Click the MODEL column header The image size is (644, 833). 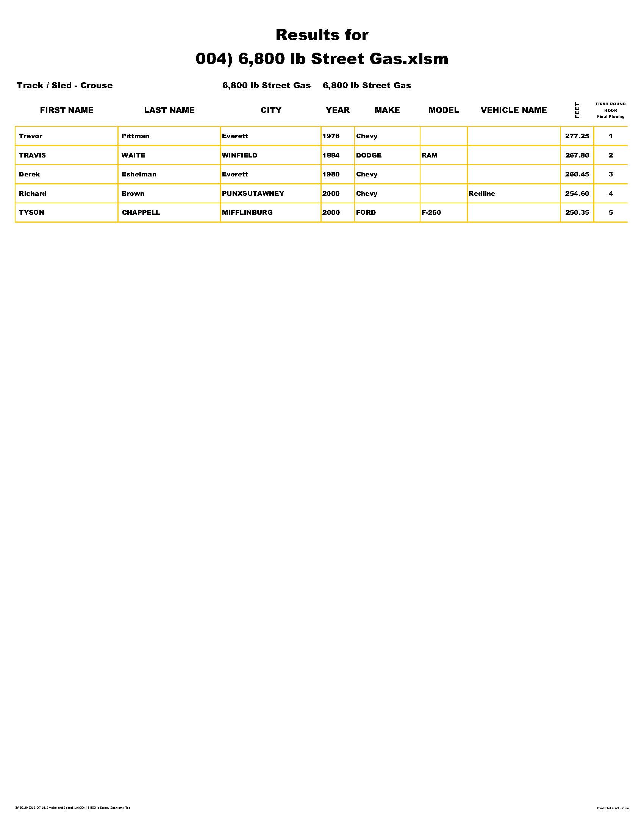coord(443,110)
